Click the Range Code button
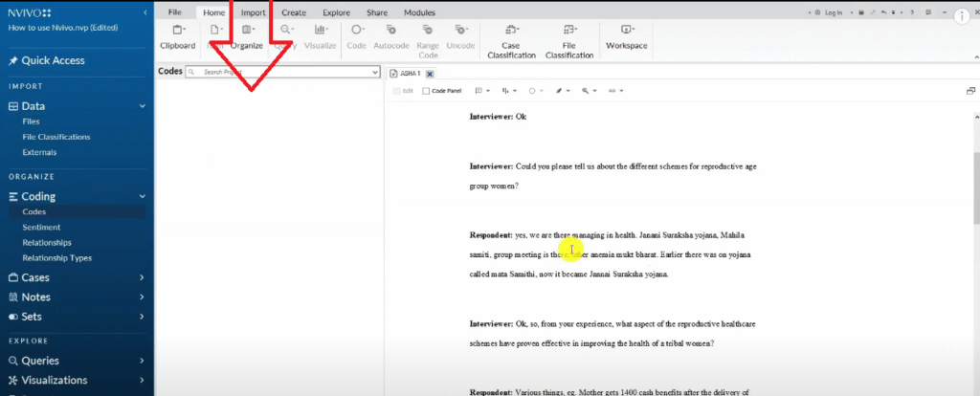This screenshot has width=980, height=396. click(x=428, y=41)
